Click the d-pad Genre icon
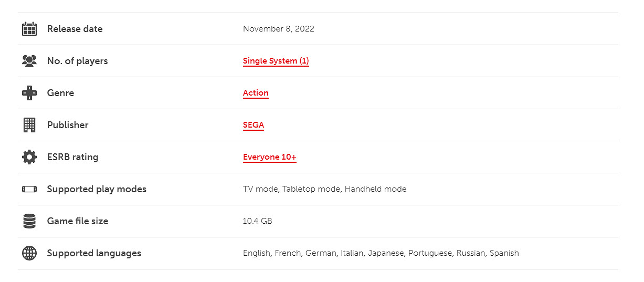Screen dimensions: 644x282 click(x=29, y=93)
